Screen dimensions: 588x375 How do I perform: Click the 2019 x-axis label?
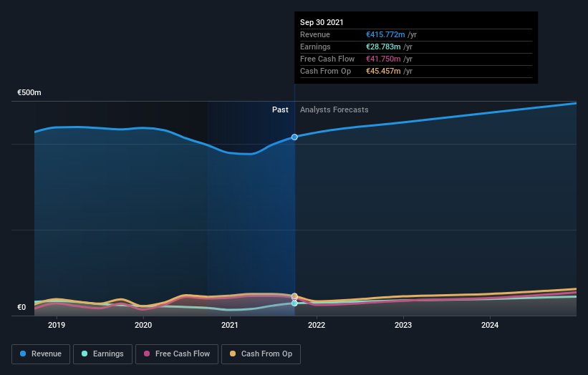click(x=57, y=325)
